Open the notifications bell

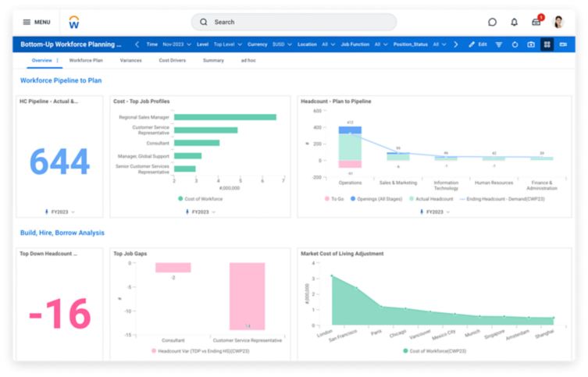514,22
